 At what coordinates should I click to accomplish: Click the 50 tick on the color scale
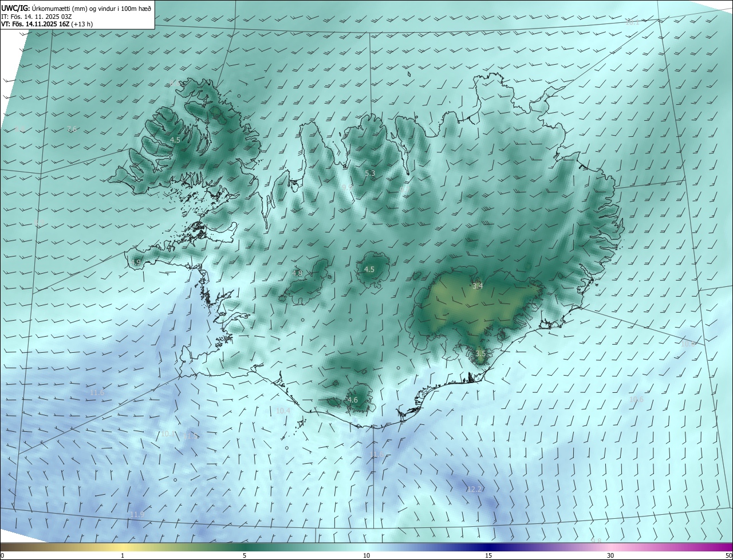728,555
